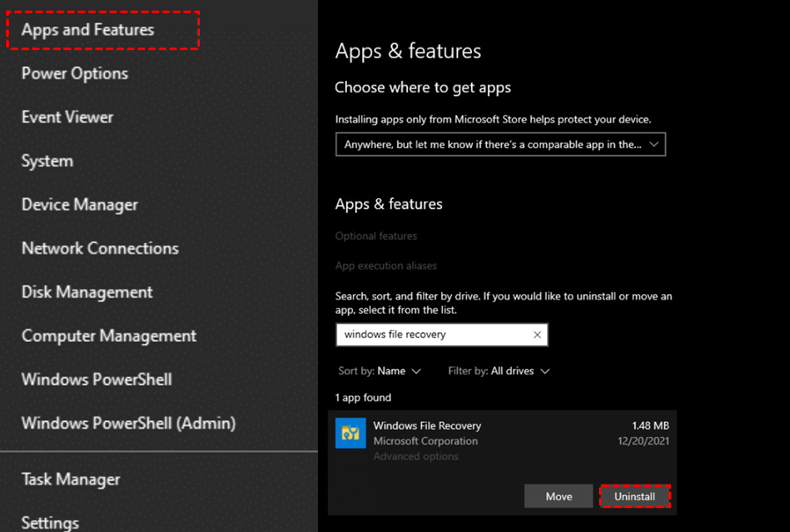Image resolution: width=790 pixels, height=532 pixels.
Task: Launch Event Viewer from the menu
Action: pyautogui.click(x=68, y=117)
